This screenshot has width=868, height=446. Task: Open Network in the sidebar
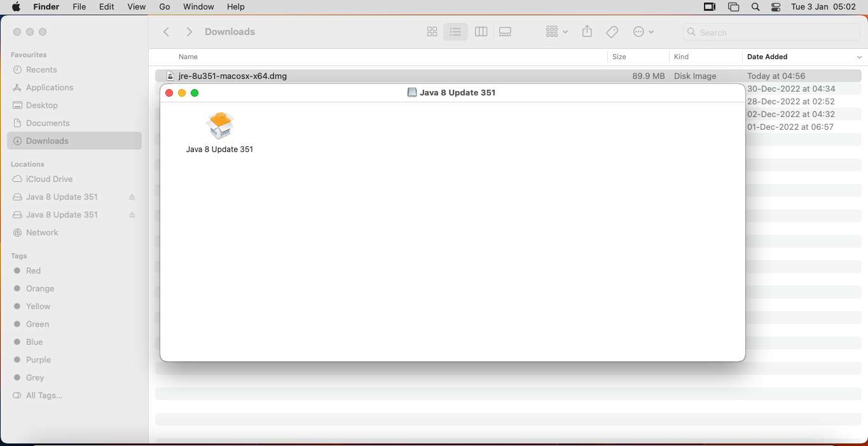click(x=42, y=233)
